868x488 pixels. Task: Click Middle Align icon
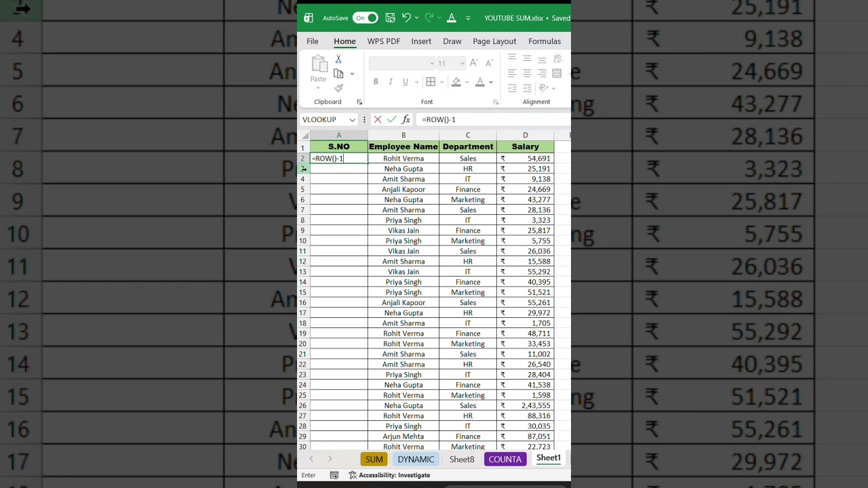pyautogui.click(x=527, y=59)
